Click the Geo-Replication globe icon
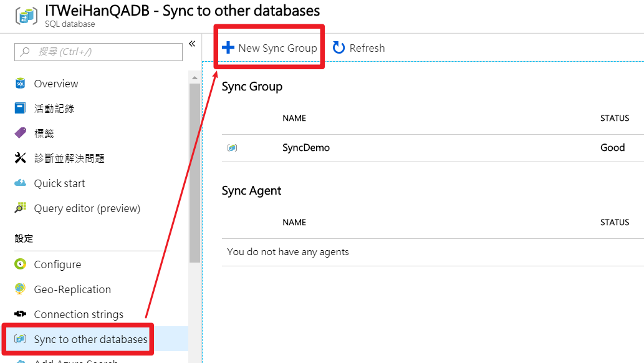644x363 pixels. coord(20,289)
